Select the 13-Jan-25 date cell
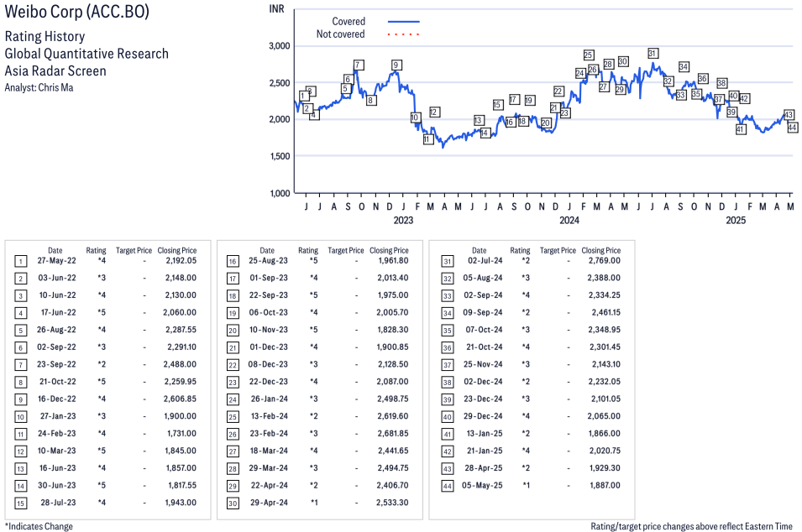802x532 pixels. 485,433
